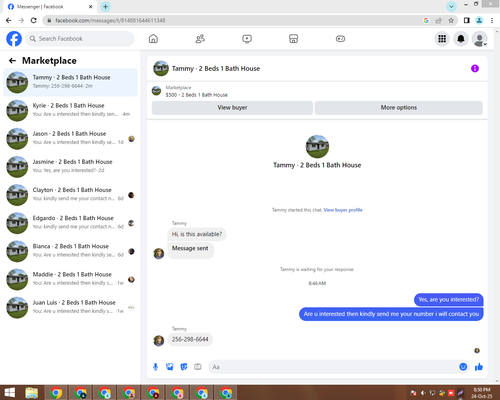Click the Search Facebook field

(x=80, y=39)
